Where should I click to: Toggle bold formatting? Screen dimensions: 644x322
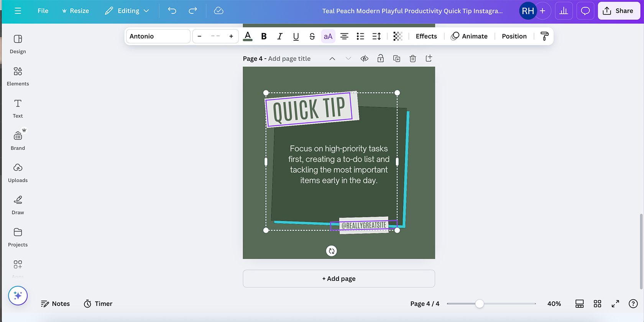click(x=264, y=36)
